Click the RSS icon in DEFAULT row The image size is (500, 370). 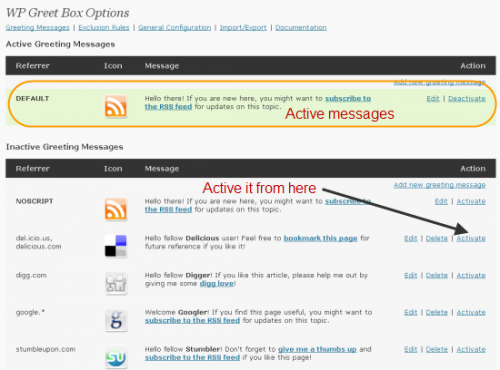[x=116, y=106]
